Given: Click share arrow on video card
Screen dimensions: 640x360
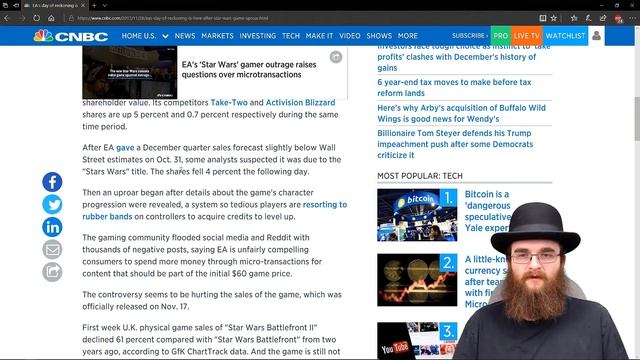Looking at the screenshot, I should click(x=336, y=57).
